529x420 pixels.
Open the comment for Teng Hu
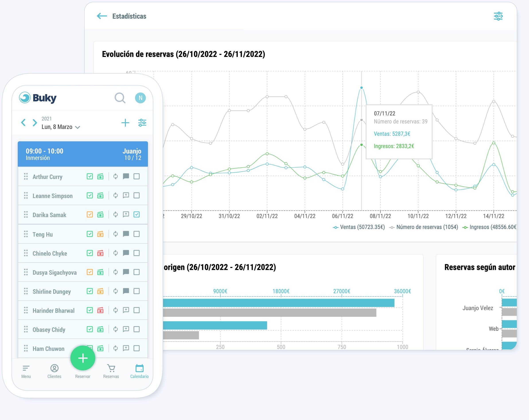coord(126,234)
